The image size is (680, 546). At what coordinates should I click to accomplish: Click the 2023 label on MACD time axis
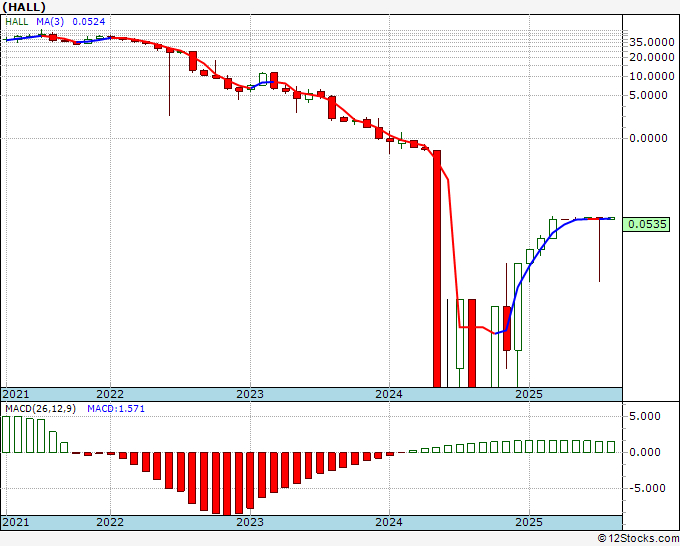pyautogui.click(x=250, y=522)
